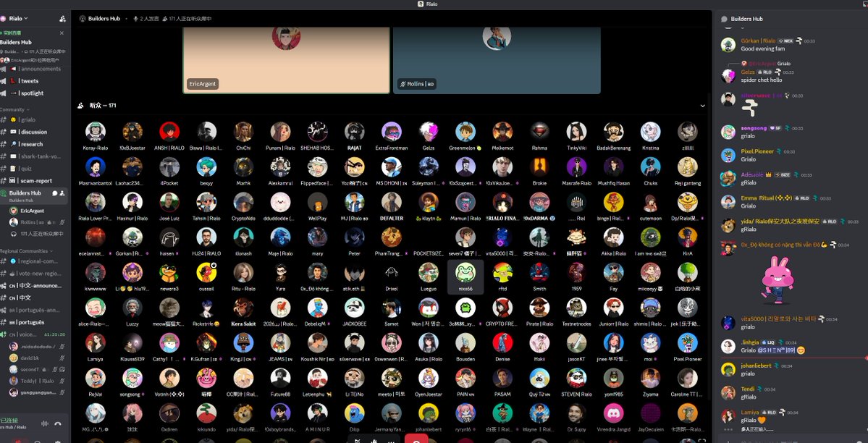
Task: Open the discussion channel
Action: click(34, 132)
